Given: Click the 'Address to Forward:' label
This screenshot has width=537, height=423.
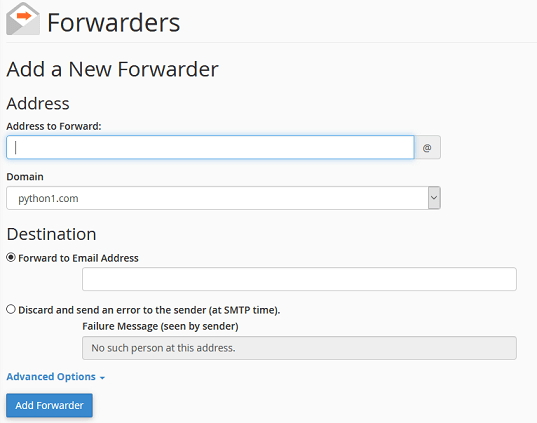Looking at the screenshot, I should coord(54,126).
